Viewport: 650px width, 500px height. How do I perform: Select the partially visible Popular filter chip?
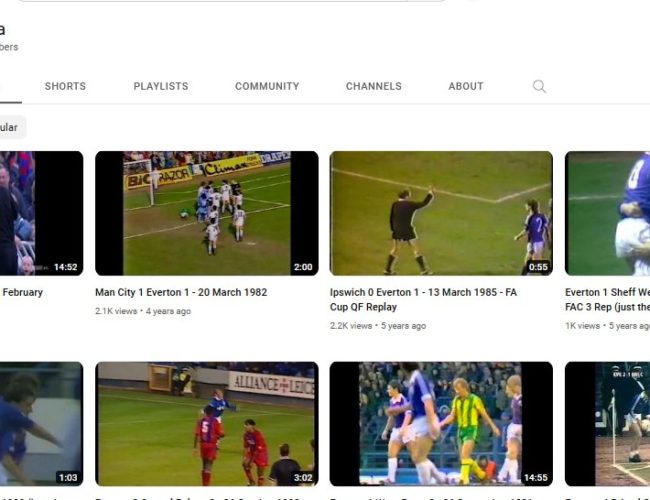tap(10, 128)
